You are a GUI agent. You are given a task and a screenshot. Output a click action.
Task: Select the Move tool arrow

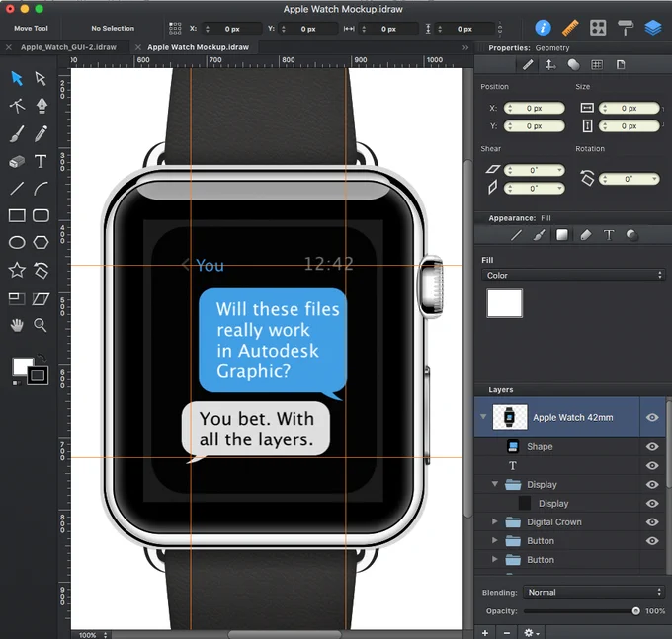(17, 78)
